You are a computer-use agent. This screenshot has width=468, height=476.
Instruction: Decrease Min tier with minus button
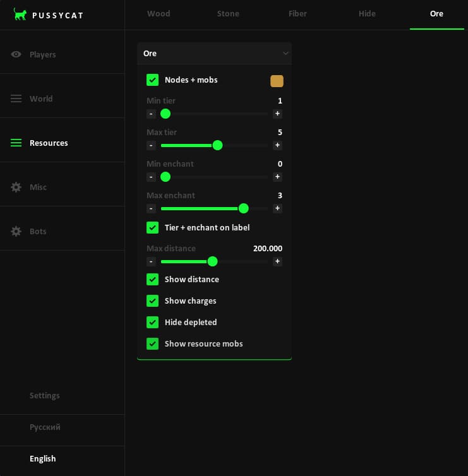point(151,114)
